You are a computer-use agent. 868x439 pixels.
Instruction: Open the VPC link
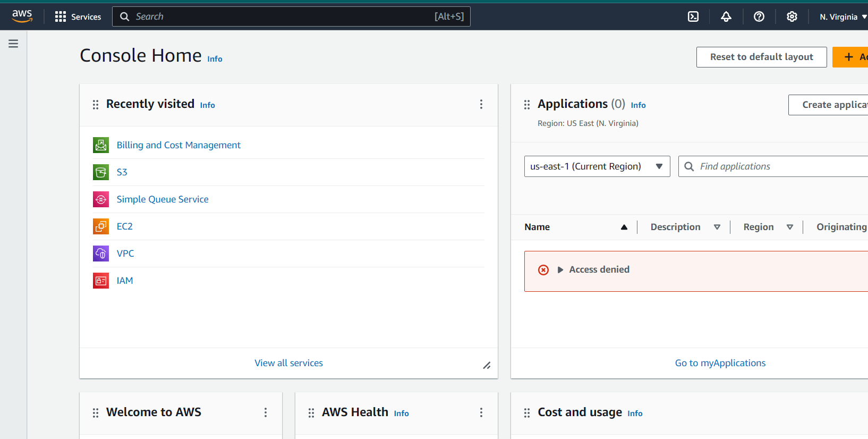125,254
